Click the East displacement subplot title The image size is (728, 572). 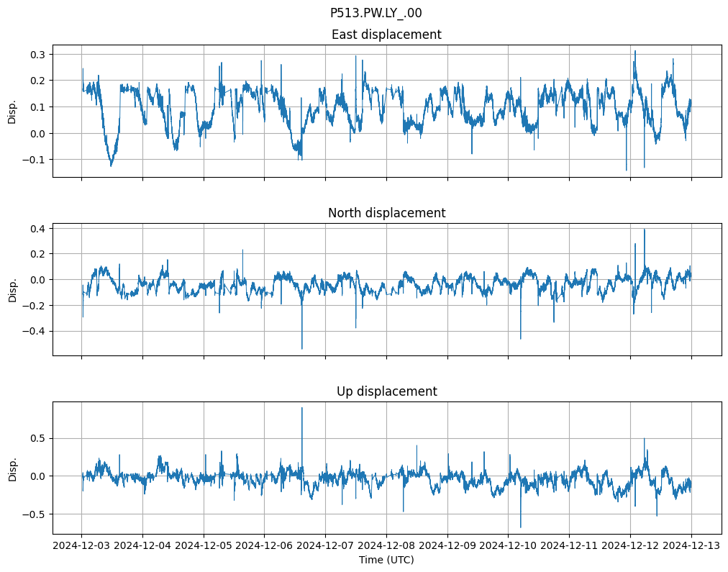[386, 35]
